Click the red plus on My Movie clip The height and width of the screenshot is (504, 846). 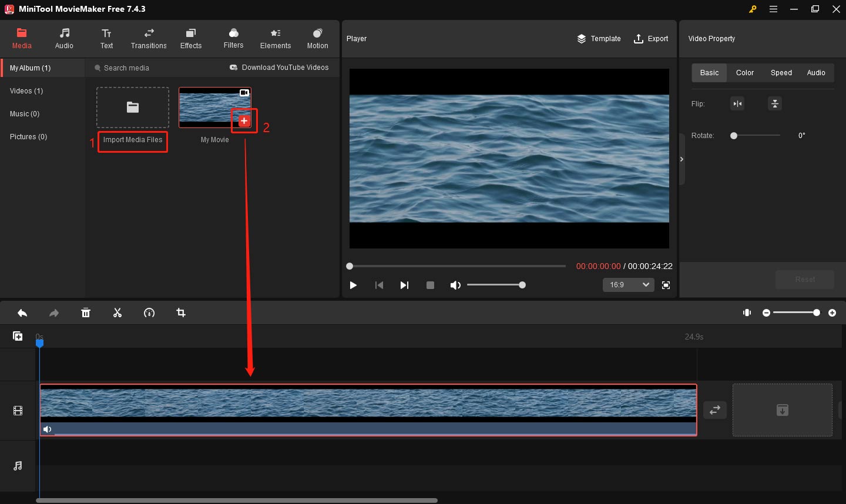244,121
